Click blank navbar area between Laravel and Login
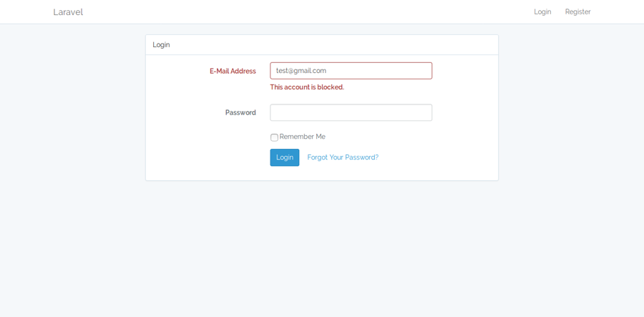Viewport: 644px width, 317px height. click(x=308, y=12)
